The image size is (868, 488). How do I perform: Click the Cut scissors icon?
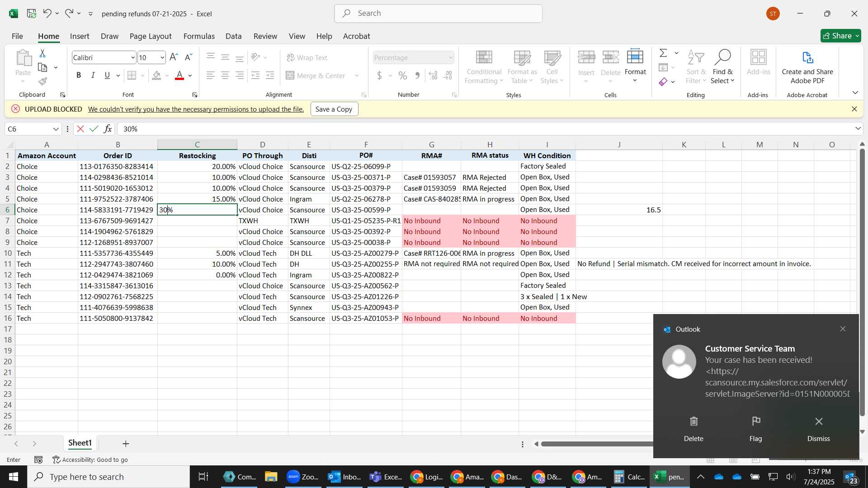click(x=42, y=53)
